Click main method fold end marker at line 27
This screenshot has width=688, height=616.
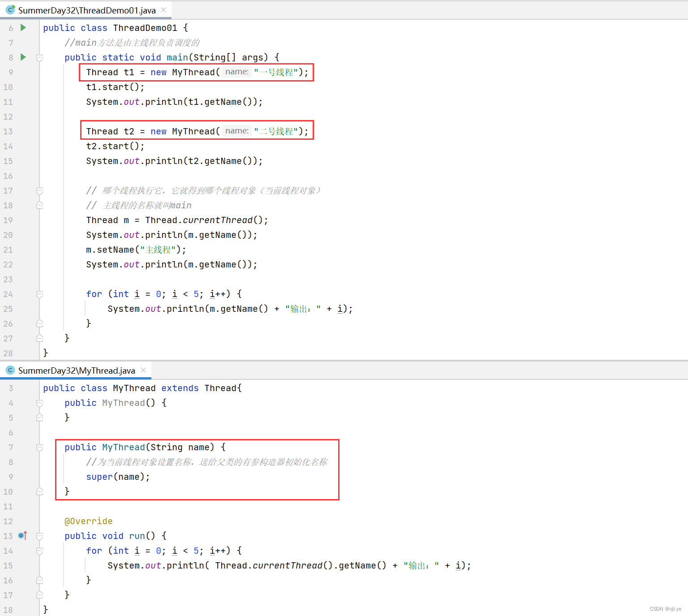(39, 338)
